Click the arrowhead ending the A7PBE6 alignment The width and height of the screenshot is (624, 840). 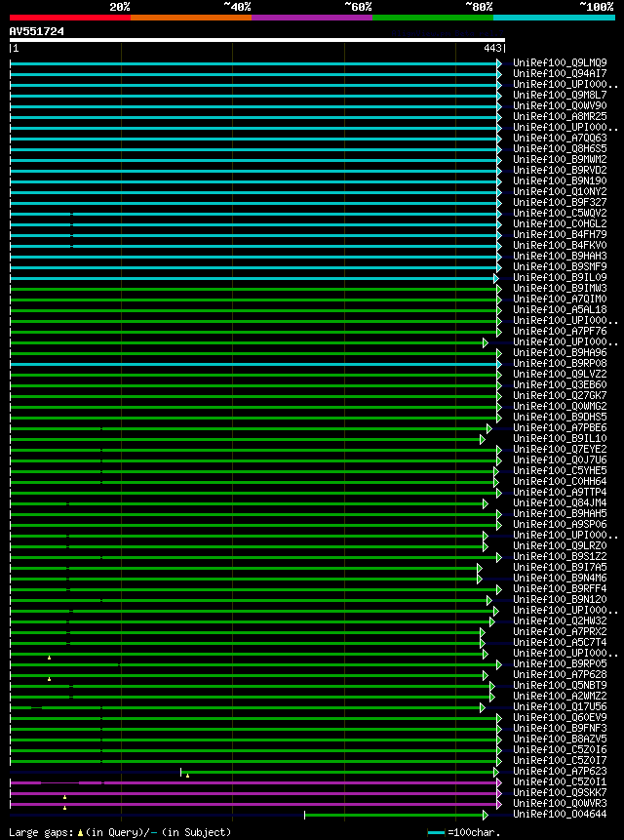coord(489,428)
